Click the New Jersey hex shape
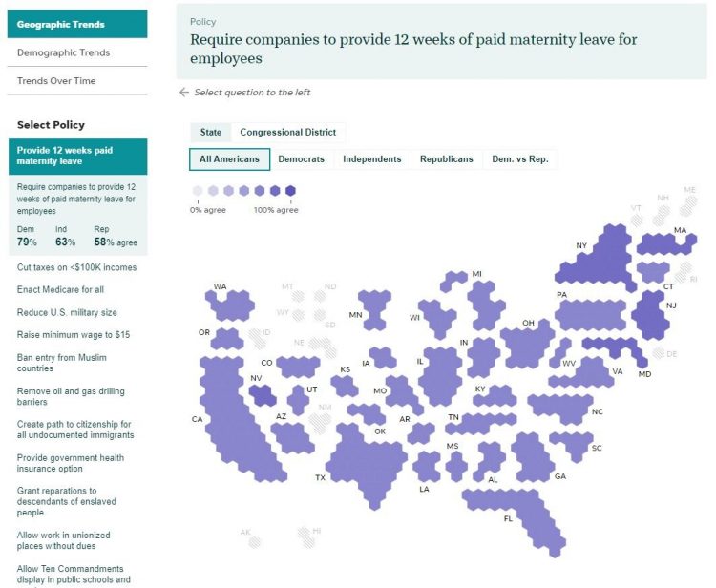 651,314
